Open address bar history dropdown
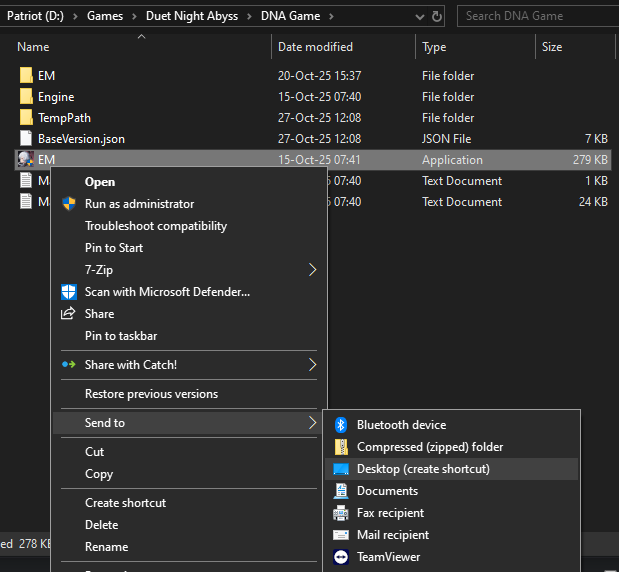 pos(420,17)
